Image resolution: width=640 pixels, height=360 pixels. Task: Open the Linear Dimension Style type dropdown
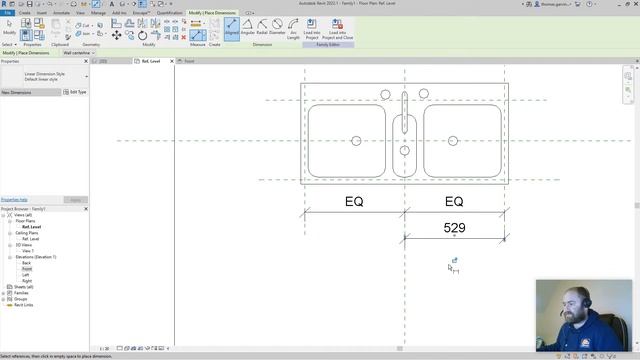point(86,76)
